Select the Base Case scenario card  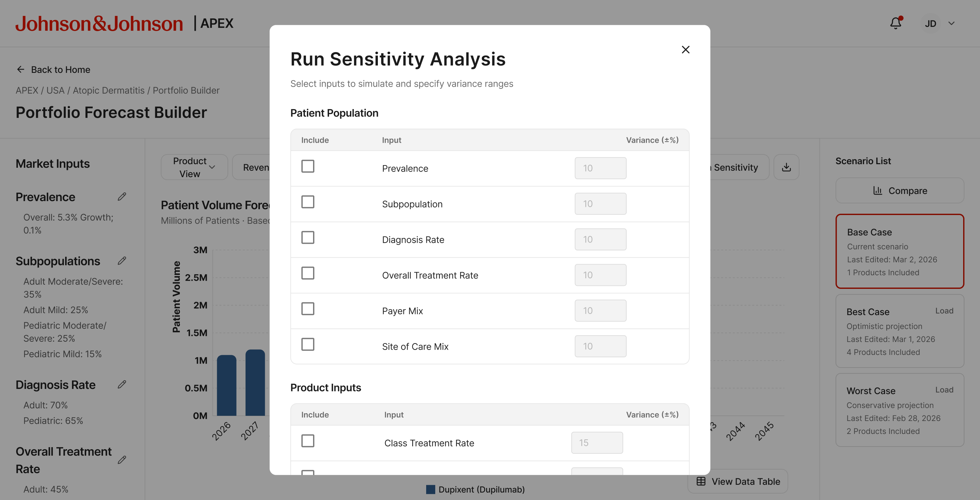pyautogui.click(x=900, y=251)
